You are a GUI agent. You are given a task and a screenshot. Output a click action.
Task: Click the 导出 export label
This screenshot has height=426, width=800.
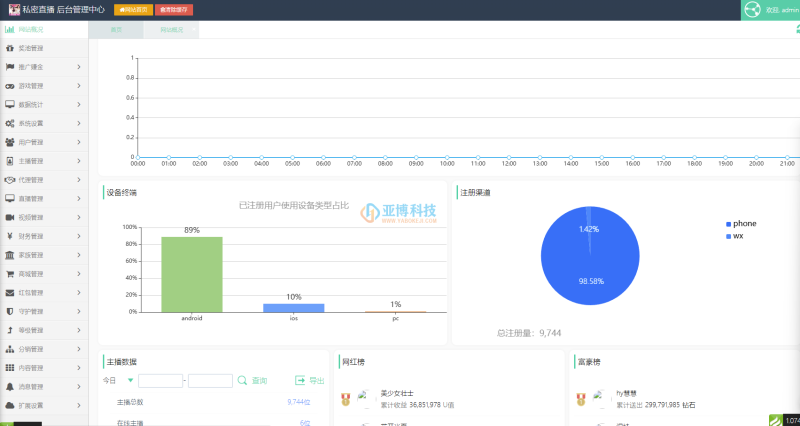click(317, 381)
